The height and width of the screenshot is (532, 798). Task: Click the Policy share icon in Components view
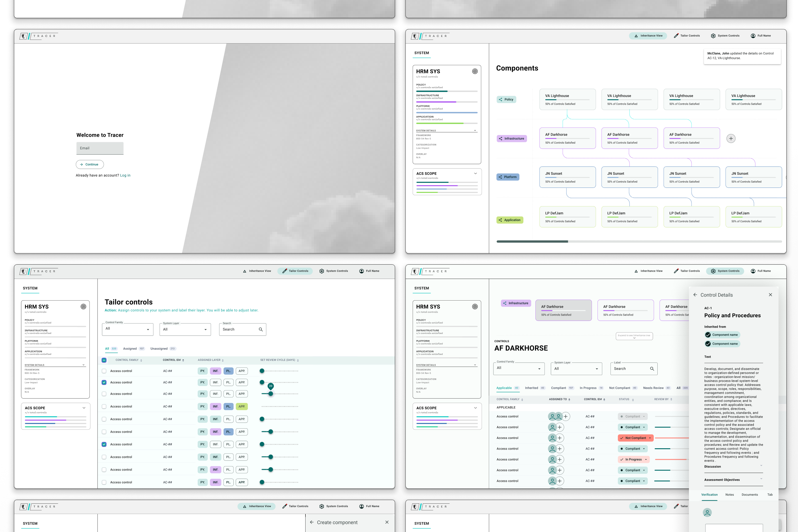[x=501, y=99]
